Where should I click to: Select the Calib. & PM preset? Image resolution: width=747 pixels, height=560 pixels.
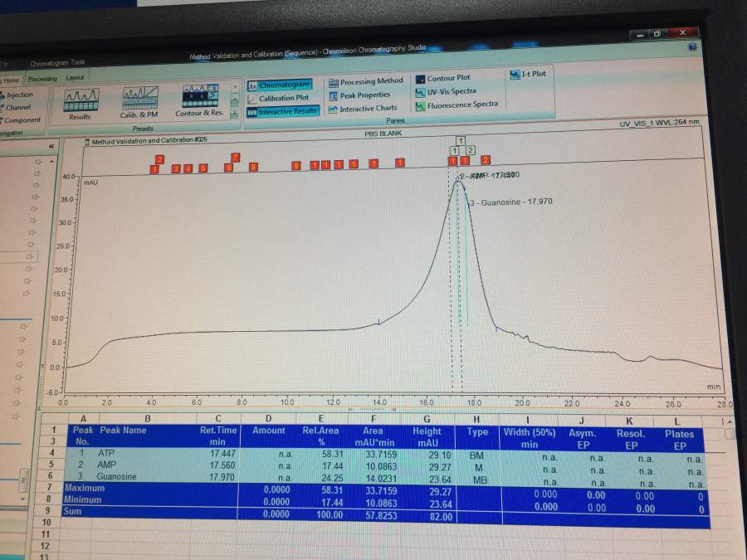click(139, 102)
